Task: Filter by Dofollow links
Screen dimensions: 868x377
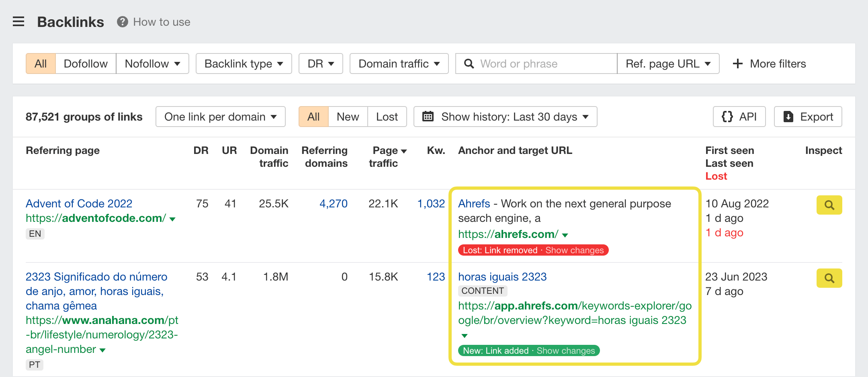Action: coord(86,64)
